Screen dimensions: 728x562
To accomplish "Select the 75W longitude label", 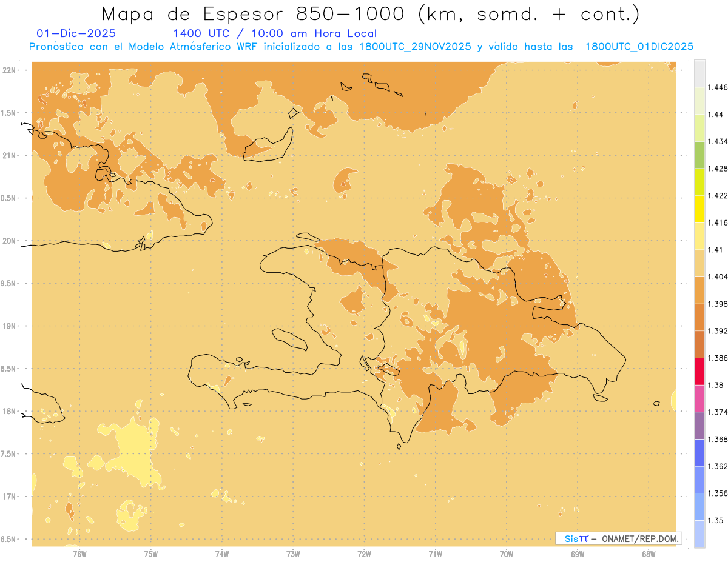I will point(150,554).
